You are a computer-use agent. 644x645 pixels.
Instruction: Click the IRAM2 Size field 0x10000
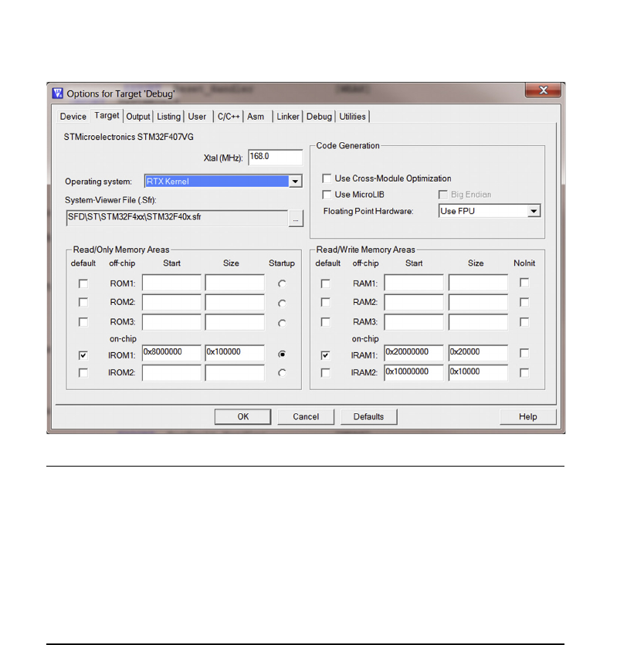pyautogui.click(x=478, y=372)
